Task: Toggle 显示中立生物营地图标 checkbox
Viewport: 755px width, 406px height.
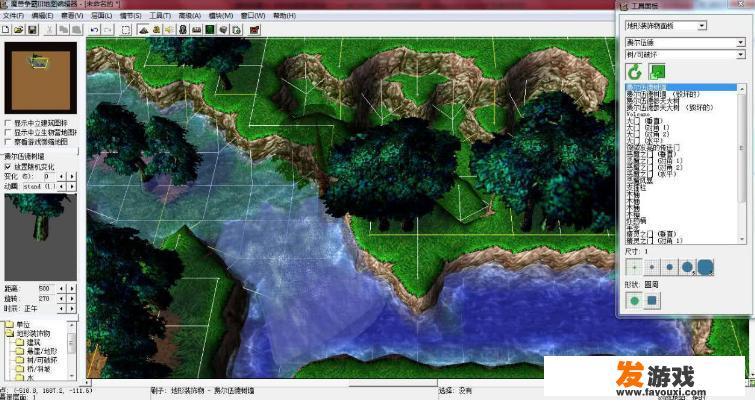Action: [7, 132]
